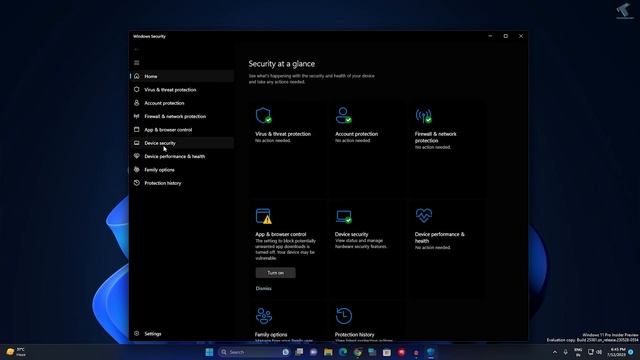Open Settings at the sidebar bottom
This screenshot has height=360, width=640.
[182, 334]
